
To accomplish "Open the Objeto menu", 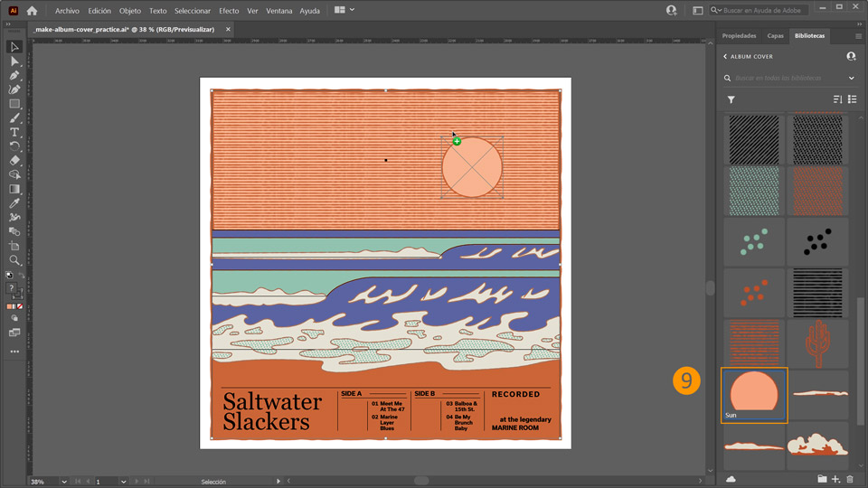I will pyautogui.click(x=130, y=11).
